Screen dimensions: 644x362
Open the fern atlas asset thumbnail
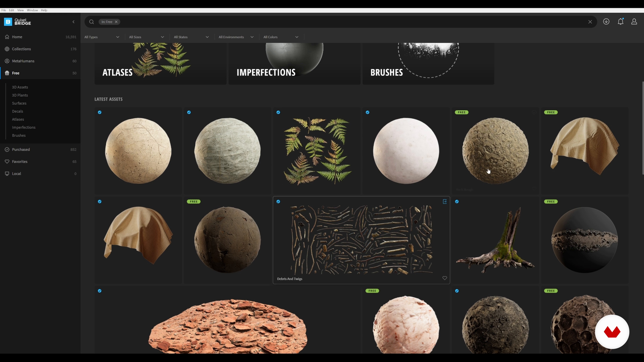317,151
